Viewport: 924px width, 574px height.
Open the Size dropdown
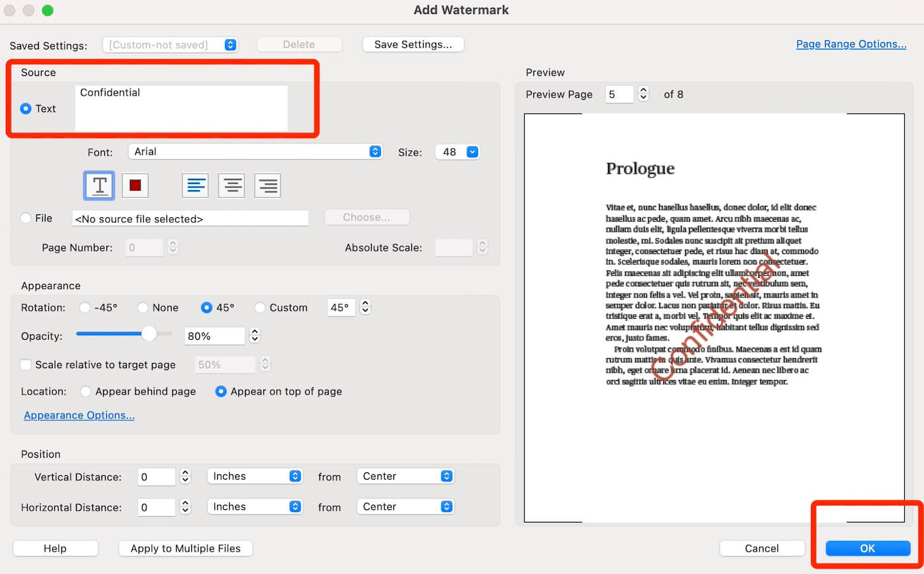457,152
